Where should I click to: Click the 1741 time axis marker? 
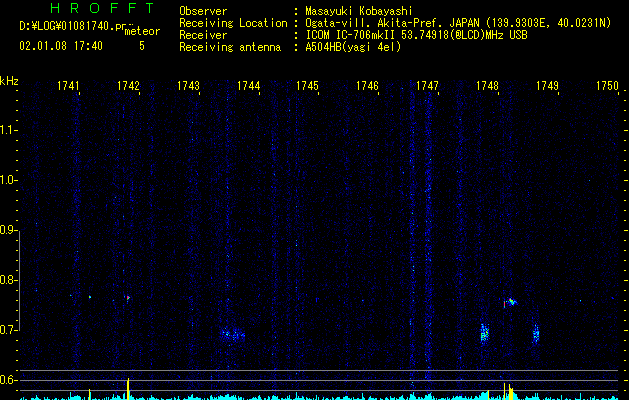pyautogui.click(x=68, y=86)
